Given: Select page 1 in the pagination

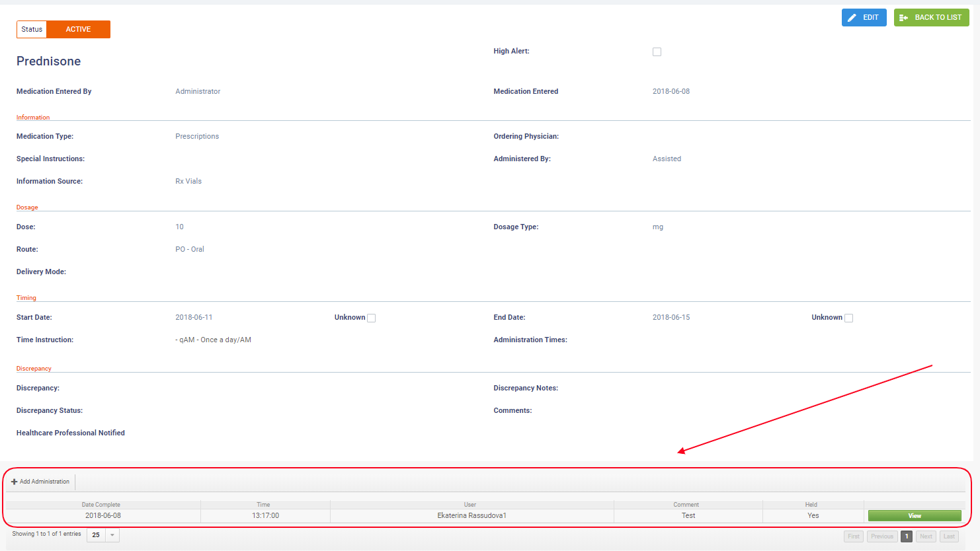Looking at the screenshot, I should [x=907, y=536].
